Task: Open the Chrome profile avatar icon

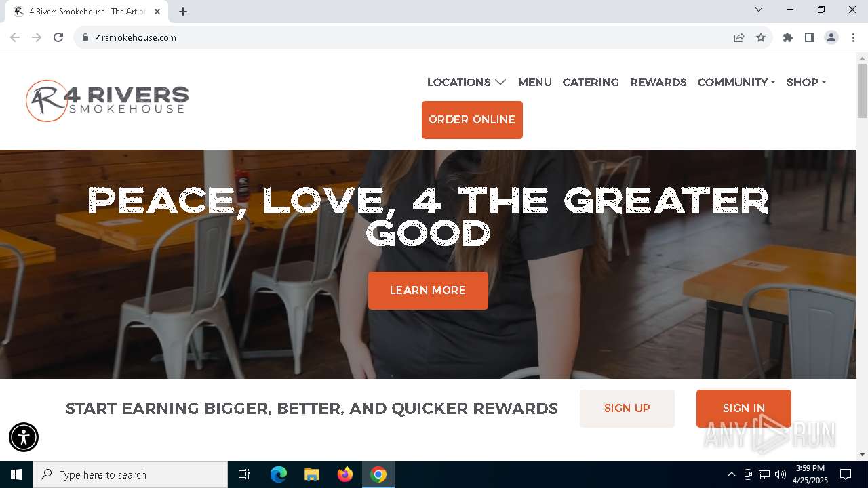Action: click(x=831, y=37)
